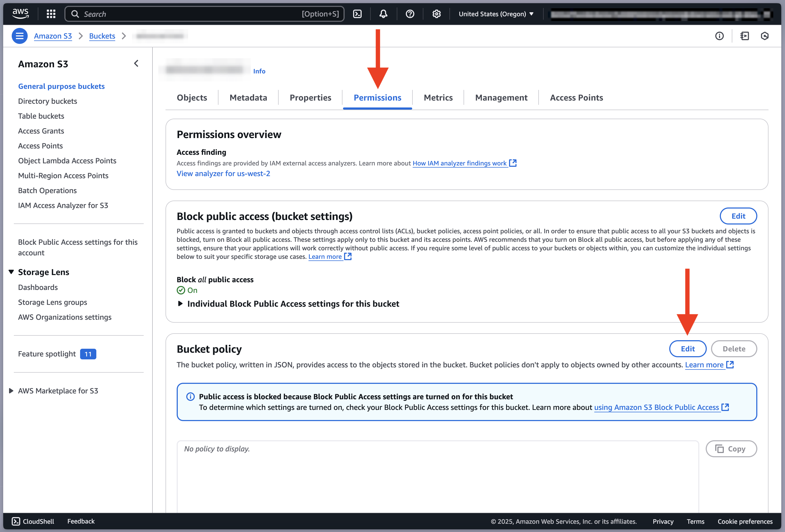785x532 pixels.
Task: Click Edit in Bucket policy section
Action: [x=687, y=349]
